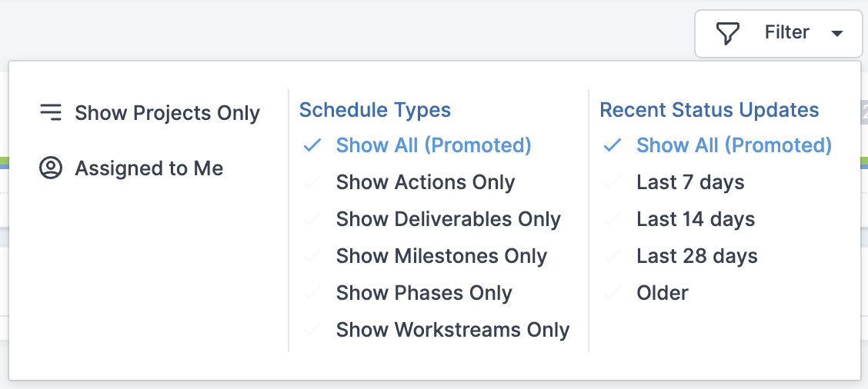Enable the Last 14 days filter
The image size is (868, 389).
pyautogui.click(x=696, y=219)
